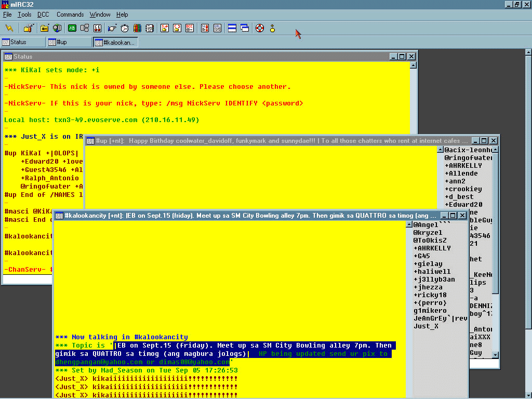Open the DCC menu
This screenshot has width=532, height=399.
[x=43, y=15]
